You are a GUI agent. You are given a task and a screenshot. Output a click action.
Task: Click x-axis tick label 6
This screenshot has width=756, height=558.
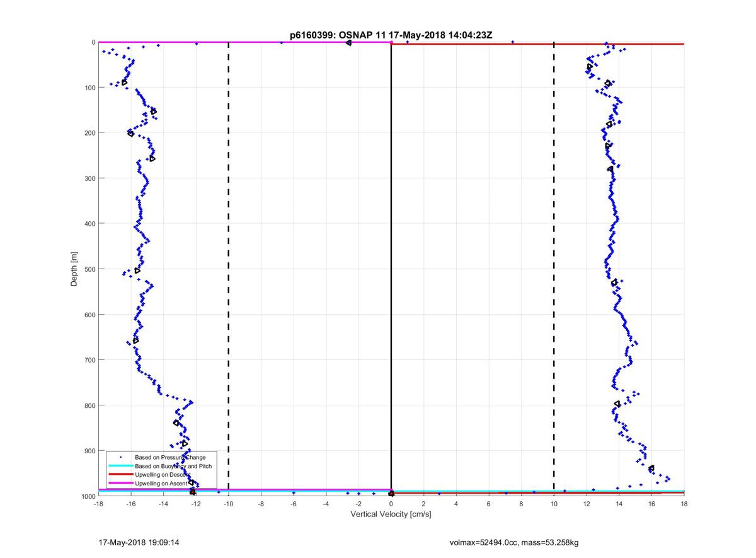point(489,504)
